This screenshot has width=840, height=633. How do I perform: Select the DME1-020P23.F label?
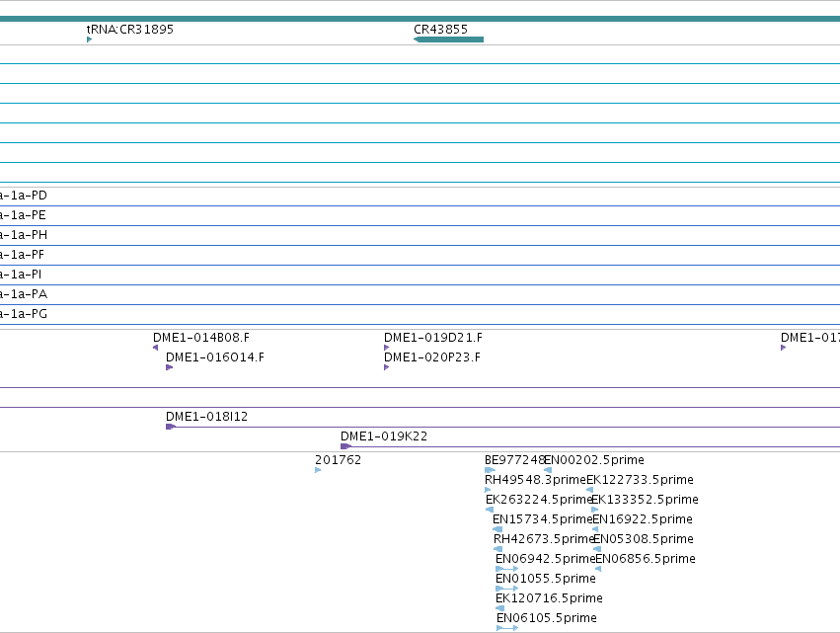click(x=432, y=357)
